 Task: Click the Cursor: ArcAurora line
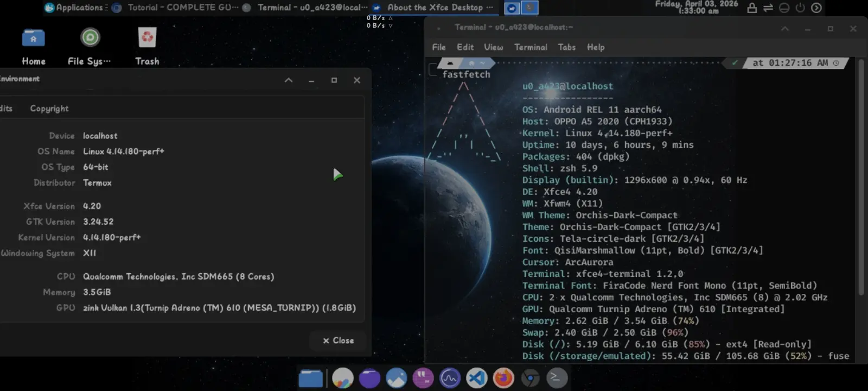pos(568,262)
